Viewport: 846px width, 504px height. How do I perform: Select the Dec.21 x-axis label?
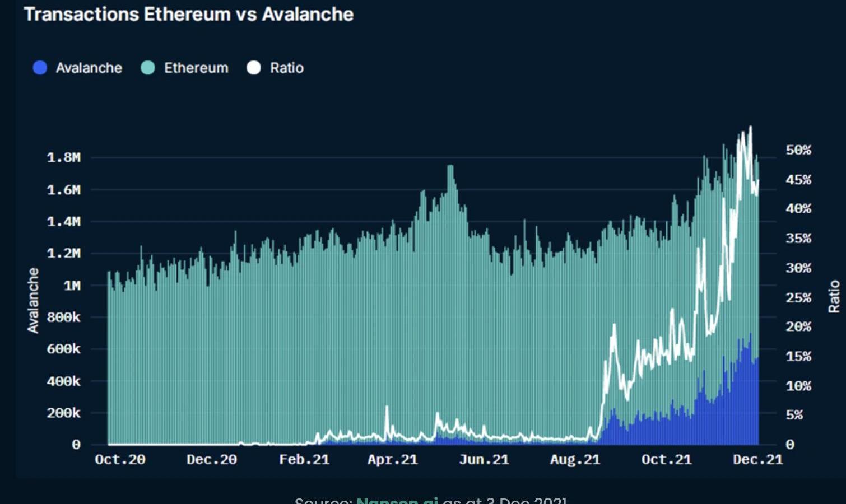(757, 460)
